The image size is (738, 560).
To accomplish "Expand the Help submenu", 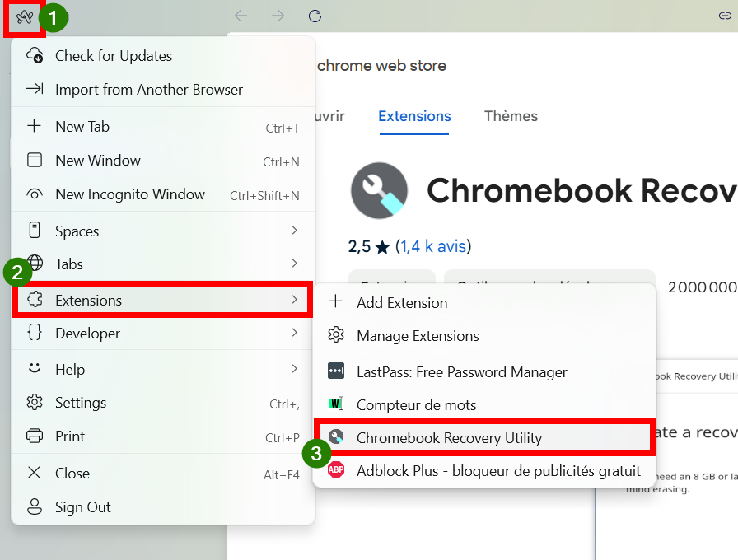I will tap(163, 370).
